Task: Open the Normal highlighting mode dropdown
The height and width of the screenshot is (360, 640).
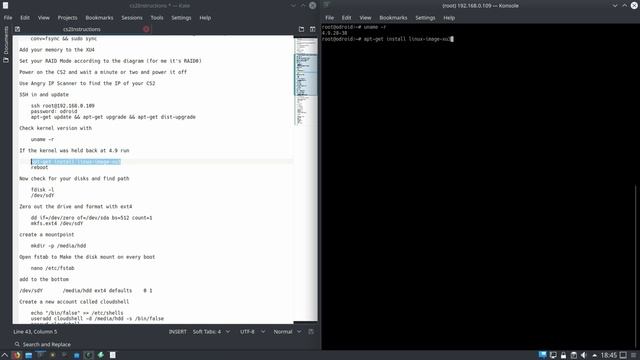Action: click(287, 332)
